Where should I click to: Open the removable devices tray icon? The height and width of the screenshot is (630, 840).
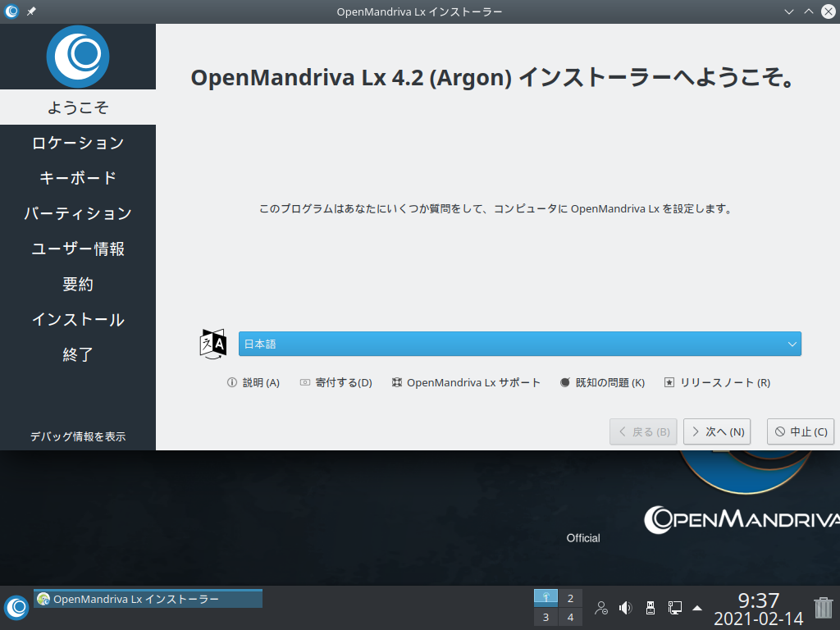650,608
